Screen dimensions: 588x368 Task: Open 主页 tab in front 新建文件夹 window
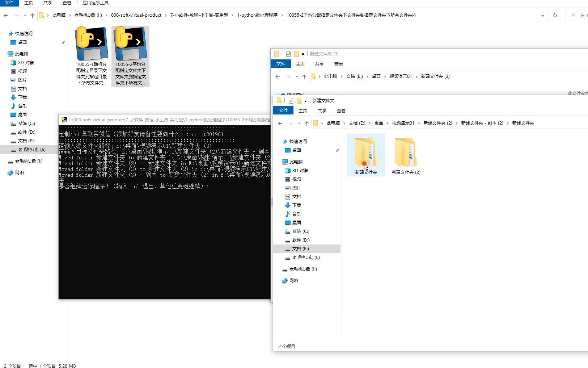pos(303,110)
